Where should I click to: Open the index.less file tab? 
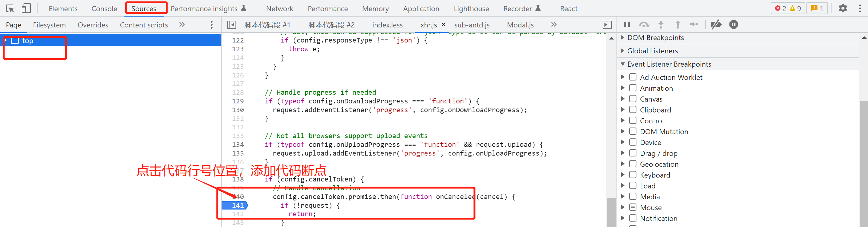pyautogui.click(x=387, y=25)
